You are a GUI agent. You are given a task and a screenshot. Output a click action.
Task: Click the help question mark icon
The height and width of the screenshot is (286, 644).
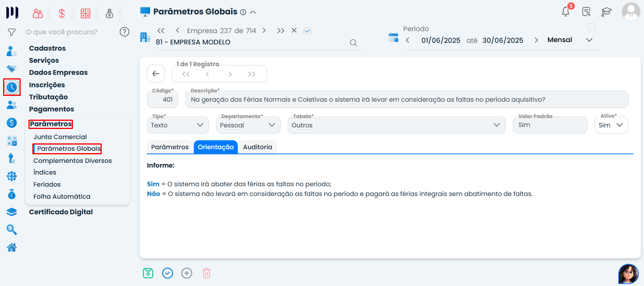tap(124, 32)
